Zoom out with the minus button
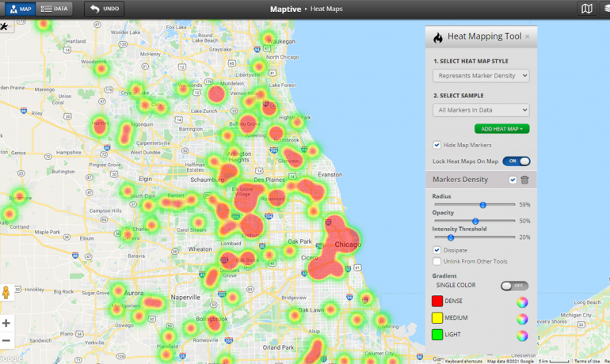Image resolution: width=610 pixels, height=364 pixels. pyautogui.click(x=6, y=341)
